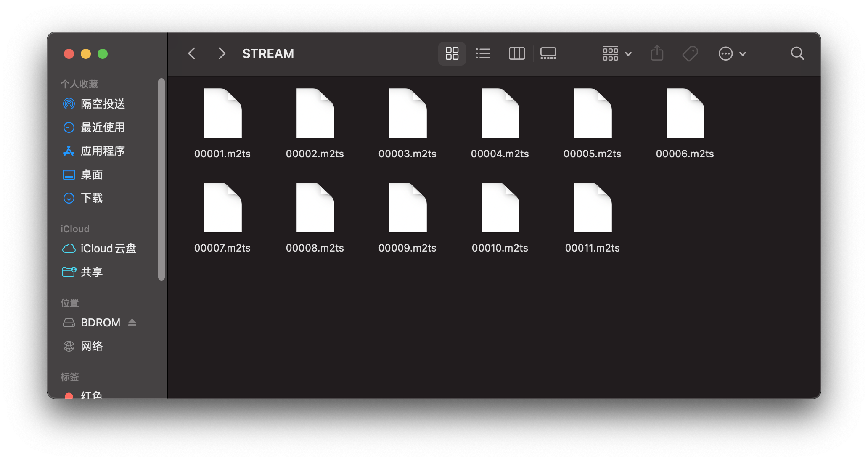Screen dimensions: 868x461
Task: Click the search magnifier icon
Action: 797,53
